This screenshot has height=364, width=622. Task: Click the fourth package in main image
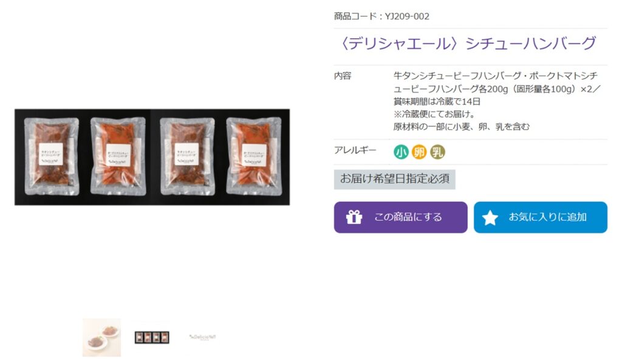click(x=254, y=157)
